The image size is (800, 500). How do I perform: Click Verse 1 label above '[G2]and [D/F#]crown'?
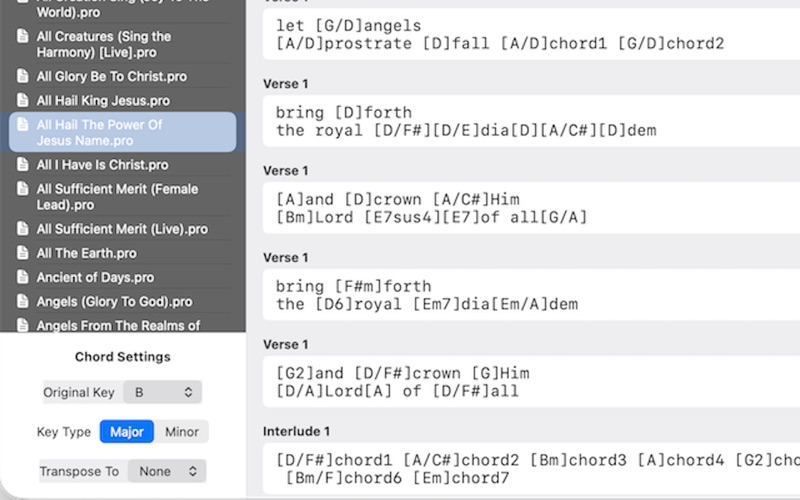click(x=285, y=344)
